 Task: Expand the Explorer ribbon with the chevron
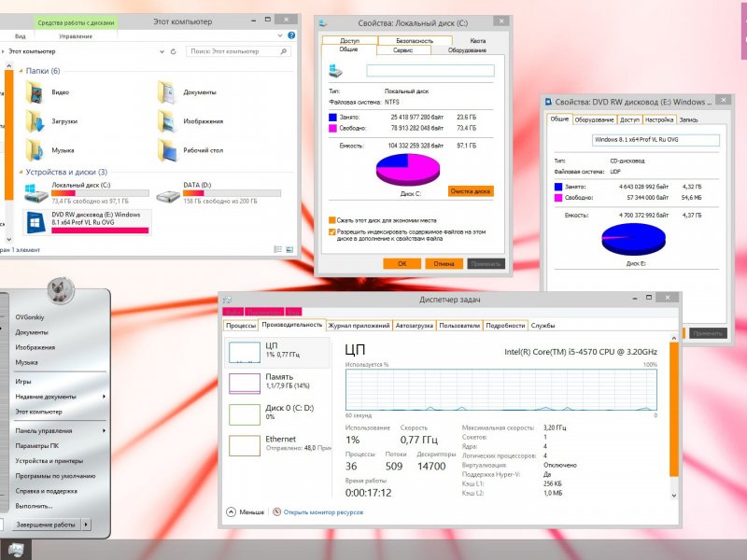tap(279, 35)
